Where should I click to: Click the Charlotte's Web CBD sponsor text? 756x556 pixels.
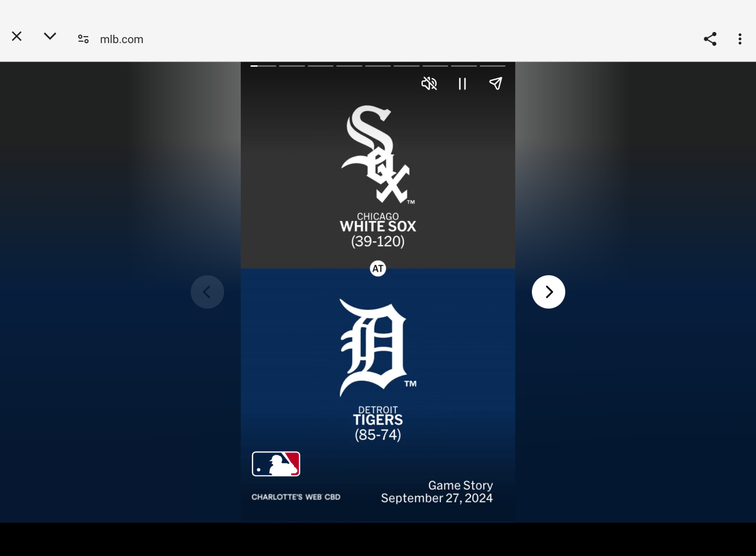[296, 497]
